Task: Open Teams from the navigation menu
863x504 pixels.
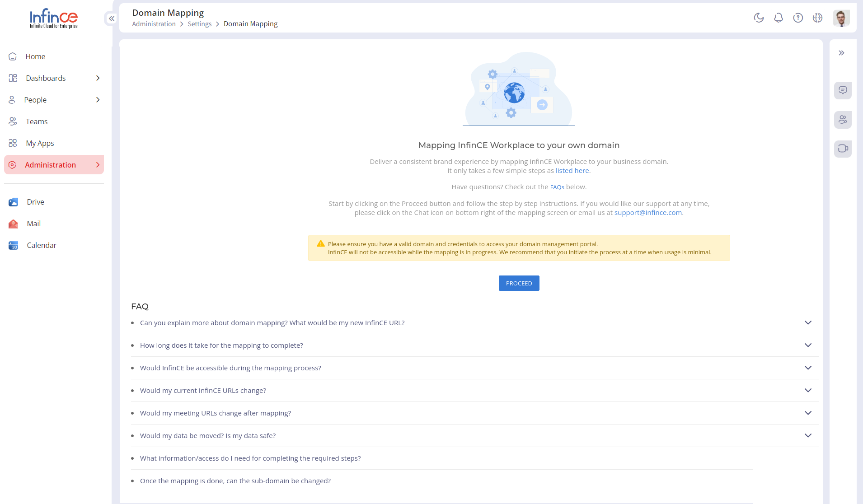Action: click(x=36, y=121)
